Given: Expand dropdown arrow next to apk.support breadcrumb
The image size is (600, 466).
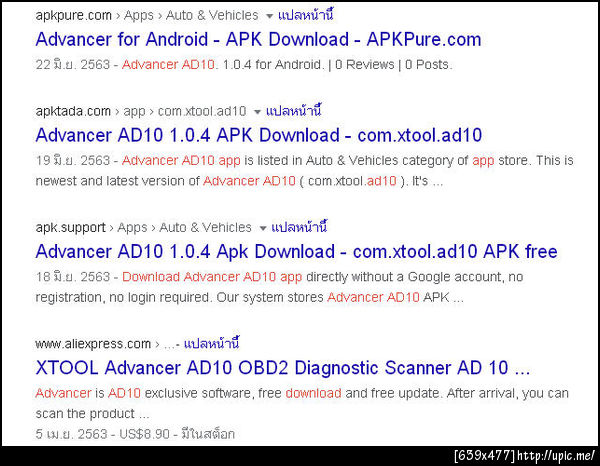Looking at the screenshot, I should [262, 228].
